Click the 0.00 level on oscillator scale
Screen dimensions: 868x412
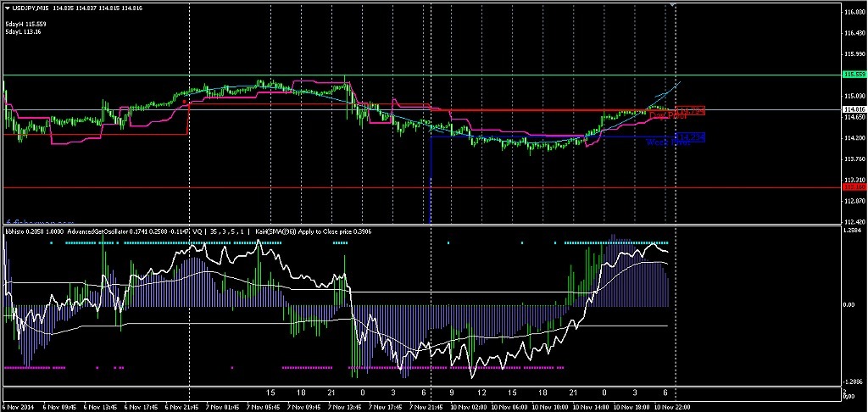point(851,303)
